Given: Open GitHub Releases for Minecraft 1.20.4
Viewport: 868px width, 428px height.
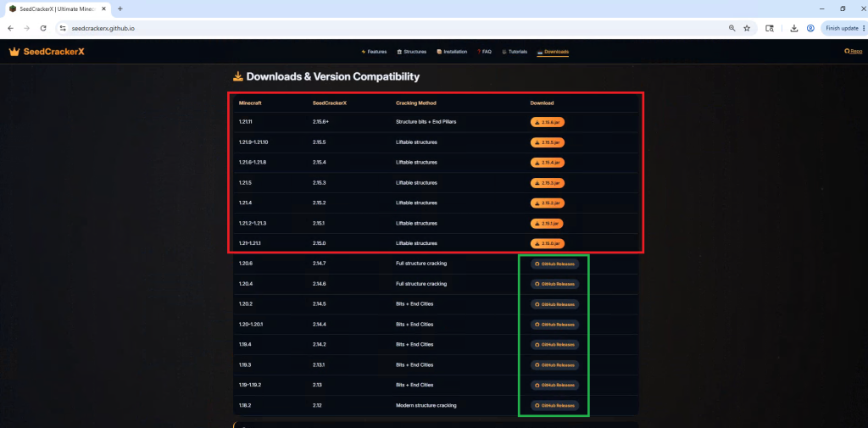Looking at the screenshot, I should click(x=554, y=283).
